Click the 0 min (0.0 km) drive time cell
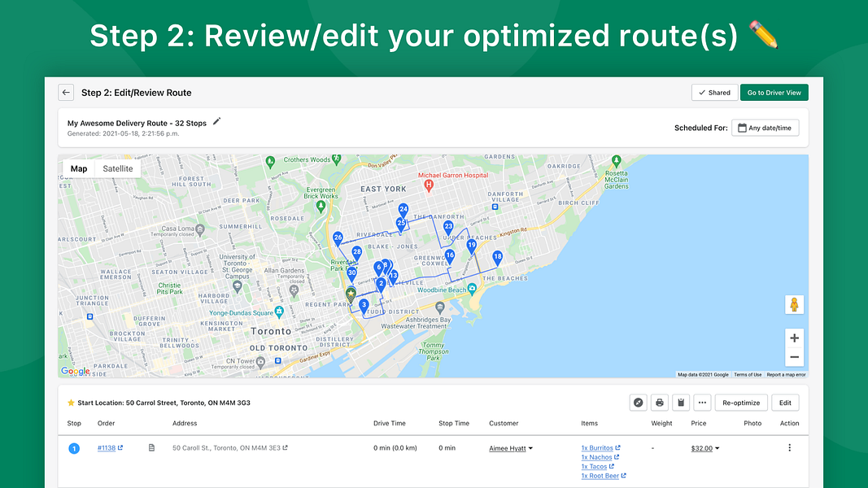 point(395,448)
